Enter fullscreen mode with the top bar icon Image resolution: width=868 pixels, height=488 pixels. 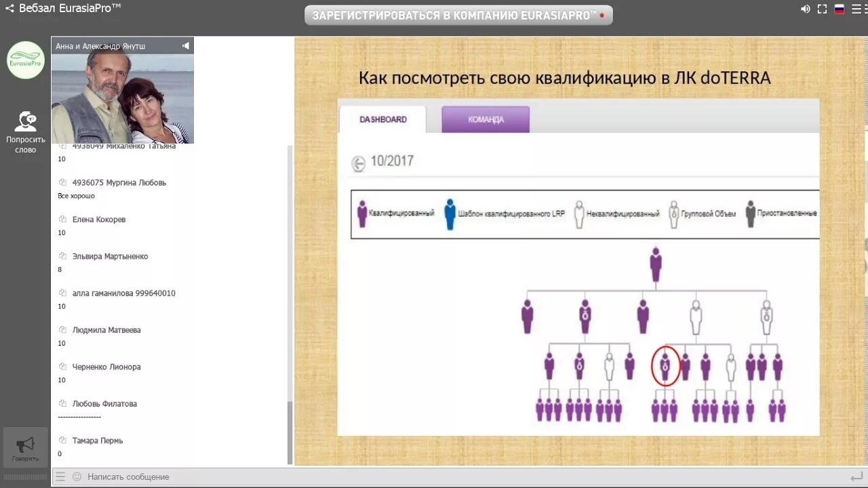tap(822, 9)
